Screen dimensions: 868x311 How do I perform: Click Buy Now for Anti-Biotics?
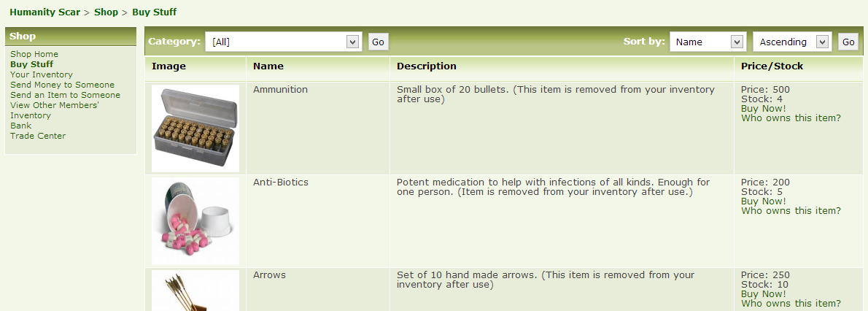[763, 201]
